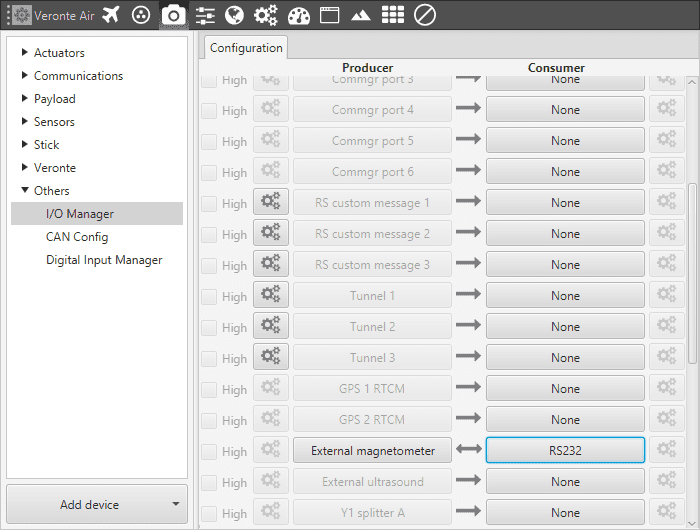Image resolution: width=700 pixels, height=530 pixels.
Task: Click consumer gear in Commgr port 5 row
Action: click(x=667, y=140)
